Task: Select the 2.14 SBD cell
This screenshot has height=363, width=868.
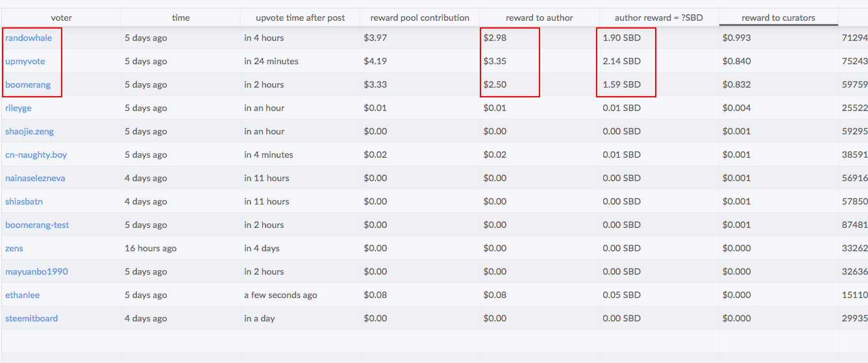Action: [x=659, y=61]
